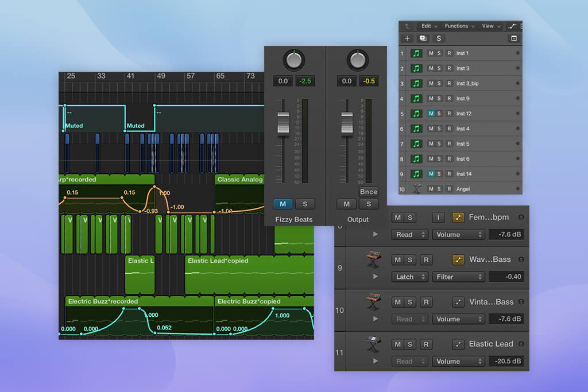
Task: Open the View menu
Action: (x=491, y=26)
